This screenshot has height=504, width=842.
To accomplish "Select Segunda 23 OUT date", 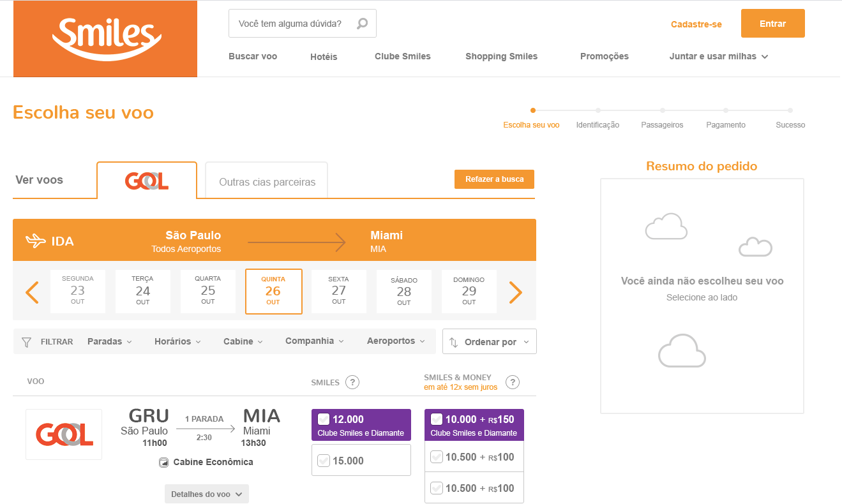I will (x=78, y=291).
